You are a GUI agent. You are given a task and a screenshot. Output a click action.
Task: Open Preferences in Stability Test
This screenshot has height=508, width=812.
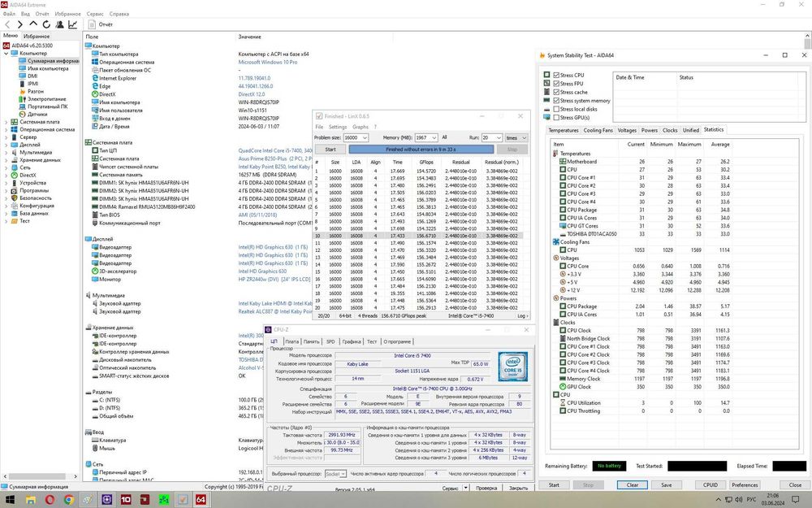(x=745, y=485)
